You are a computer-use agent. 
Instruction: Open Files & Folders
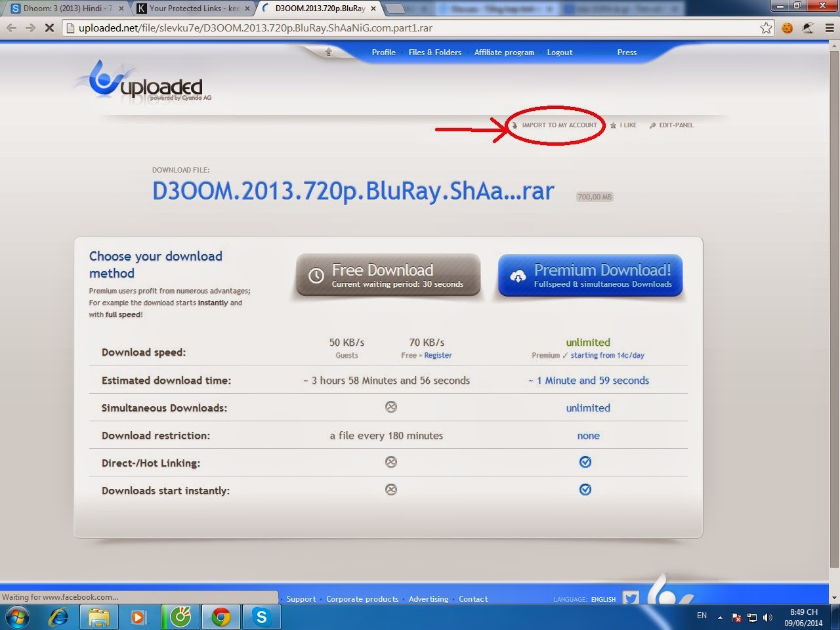(434, 52)
